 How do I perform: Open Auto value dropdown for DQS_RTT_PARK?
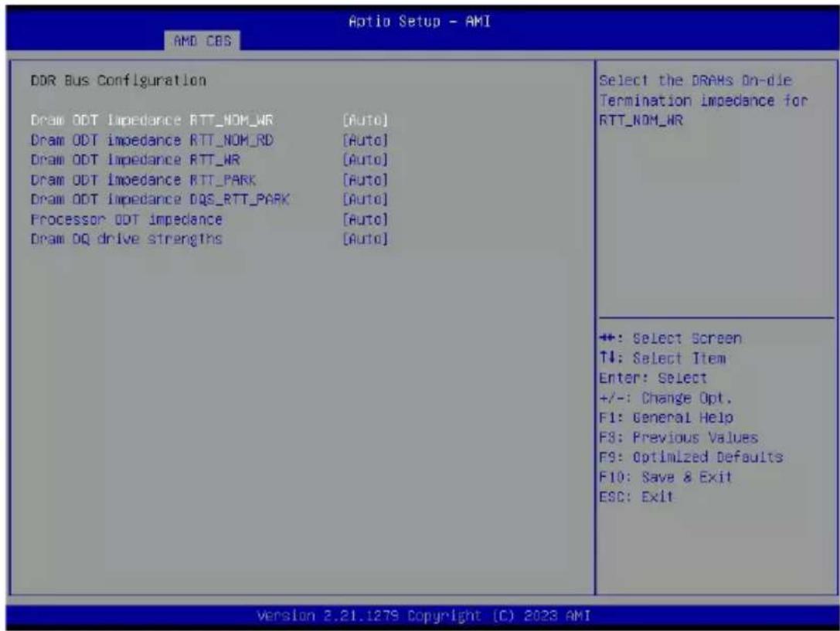pos(365,199)
